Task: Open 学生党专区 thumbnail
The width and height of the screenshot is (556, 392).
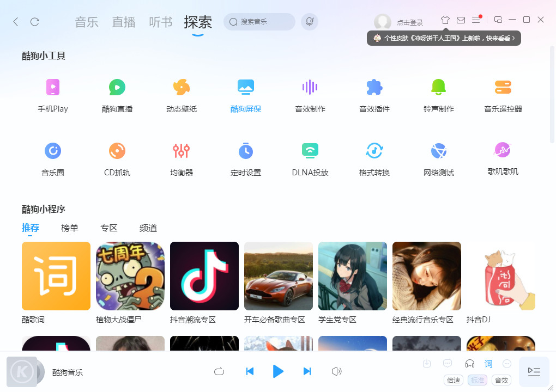Action: pyautogui.click(x=353, y=276)
